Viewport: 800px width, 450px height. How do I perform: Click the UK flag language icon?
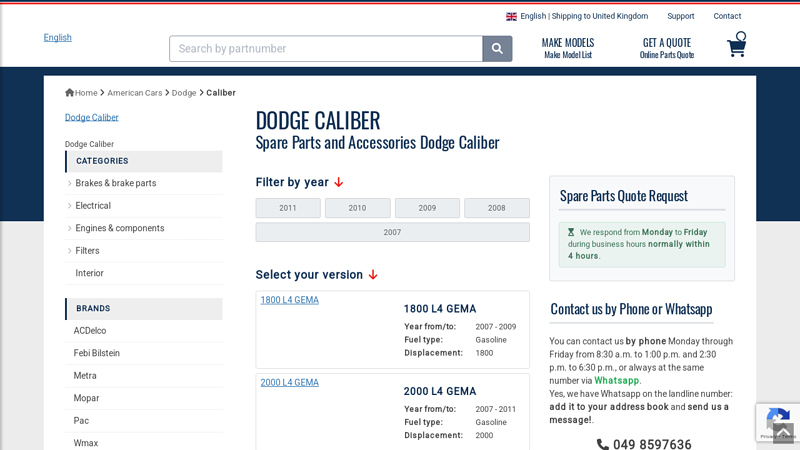[x=511, y=16]
